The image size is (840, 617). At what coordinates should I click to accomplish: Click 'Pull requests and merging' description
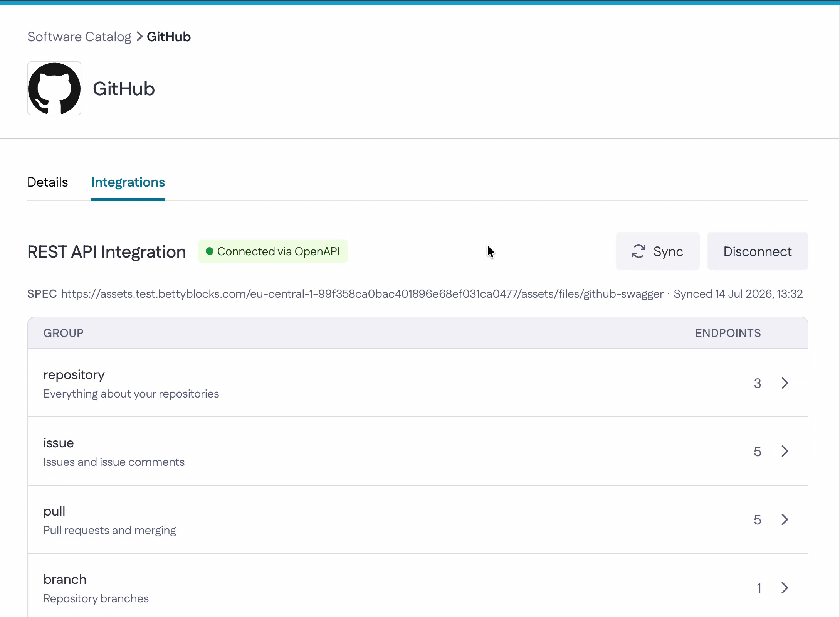point(109,530)
